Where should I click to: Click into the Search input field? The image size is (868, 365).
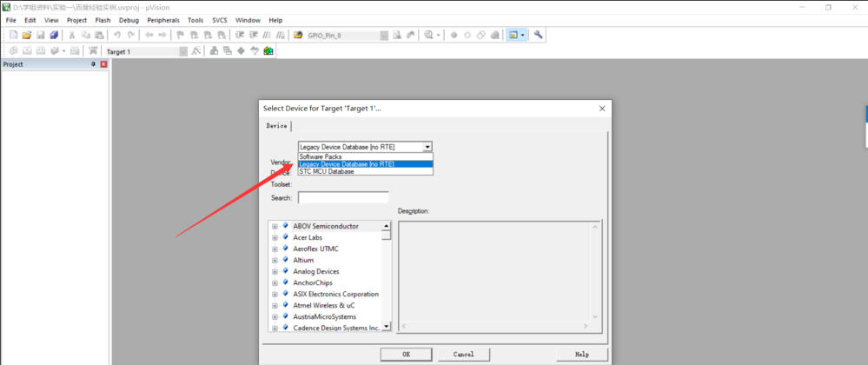pos(343,198)
